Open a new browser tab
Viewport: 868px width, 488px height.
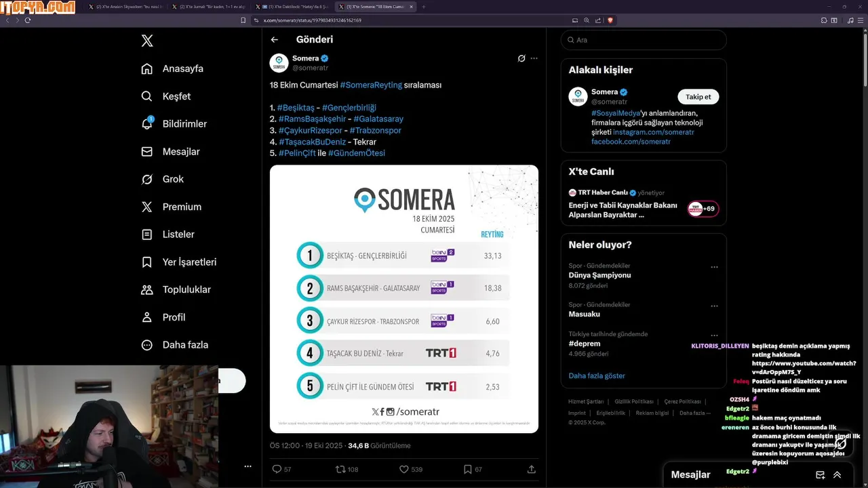coord(424,7)
